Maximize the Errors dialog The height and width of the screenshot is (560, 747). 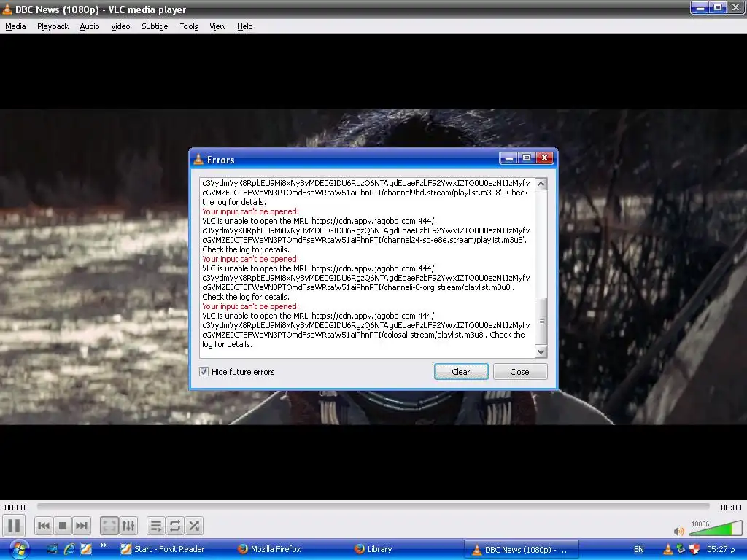(527, 157)
